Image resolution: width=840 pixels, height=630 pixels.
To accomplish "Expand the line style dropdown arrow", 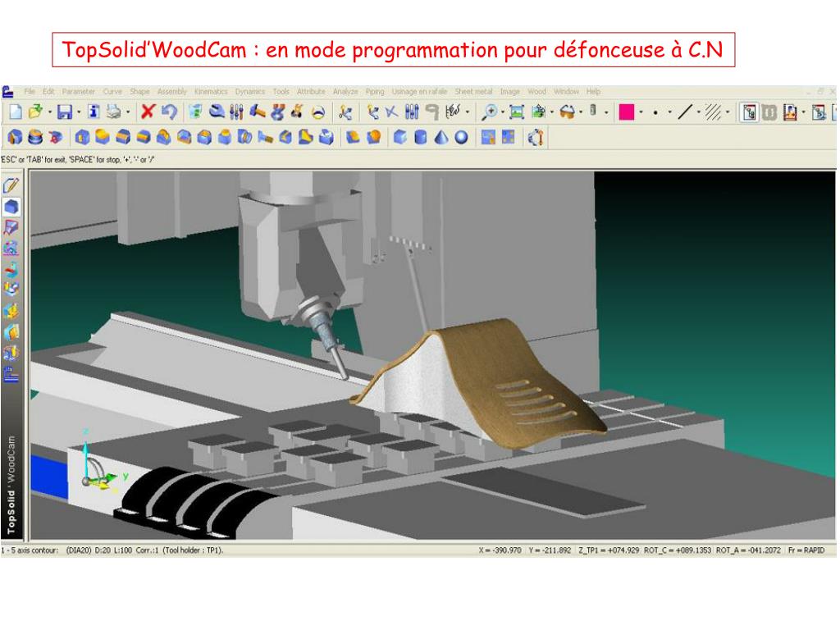I will [699, 112].
